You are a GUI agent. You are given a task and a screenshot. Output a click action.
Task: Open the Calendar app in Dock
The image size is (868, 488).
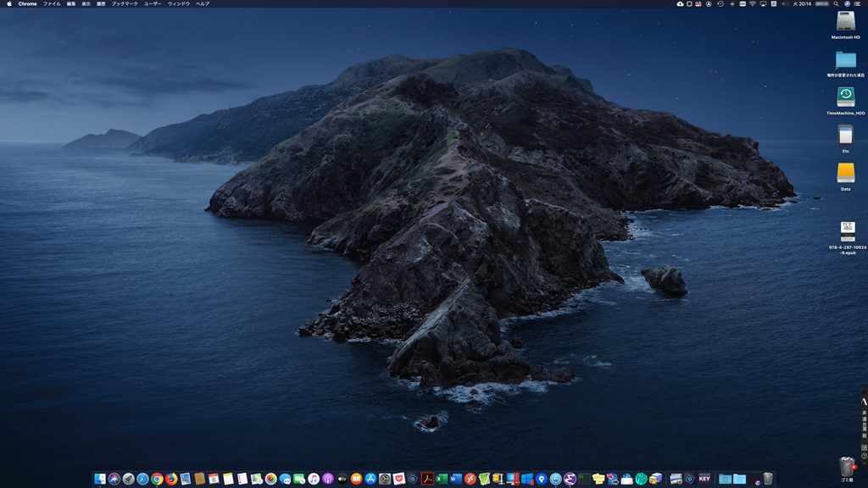point(214,479)
